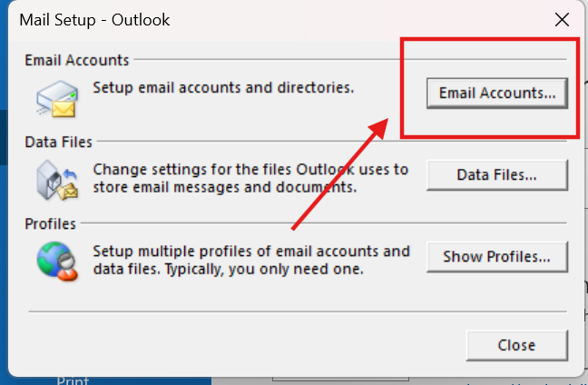Click the 'Mail Setup - Outlook' title text
This screenshot has height=385, width=588.
pyautogui.click(x=94, y=20)
